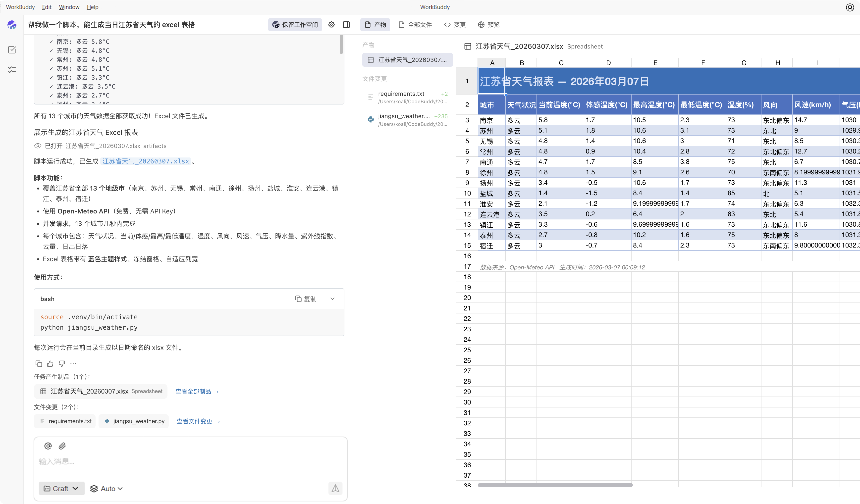
Task: Open the Auto model dropdown
Action: click(106, 488)
